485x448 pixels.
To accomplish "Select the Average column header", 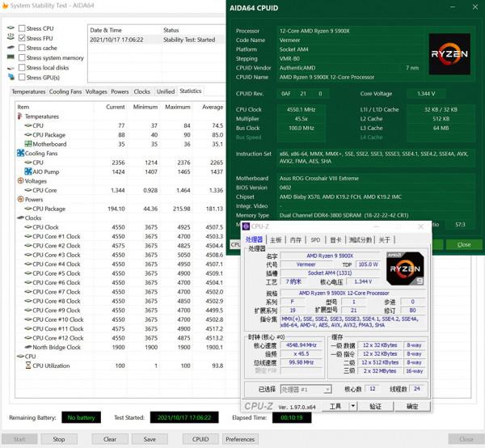I will 213,107.
